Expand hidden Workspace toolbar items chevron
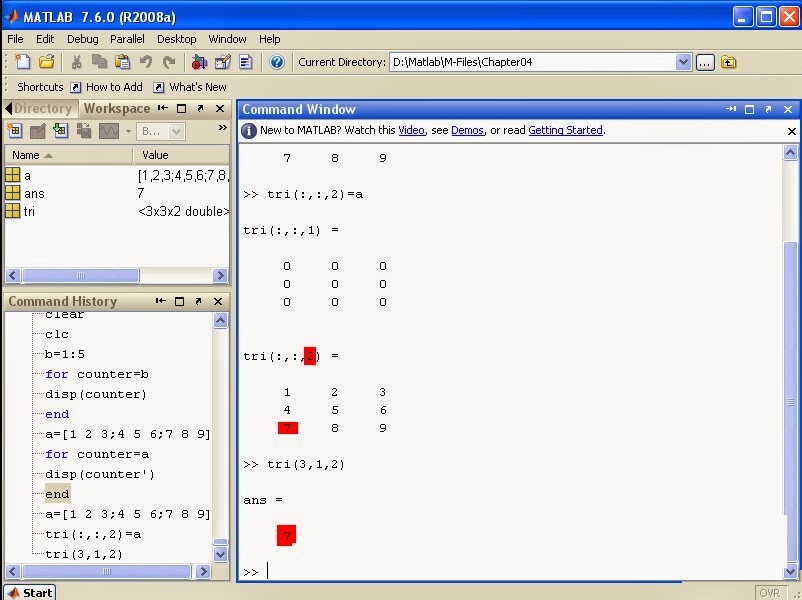The height and width of the screenshot is (600, 802). 222,127
